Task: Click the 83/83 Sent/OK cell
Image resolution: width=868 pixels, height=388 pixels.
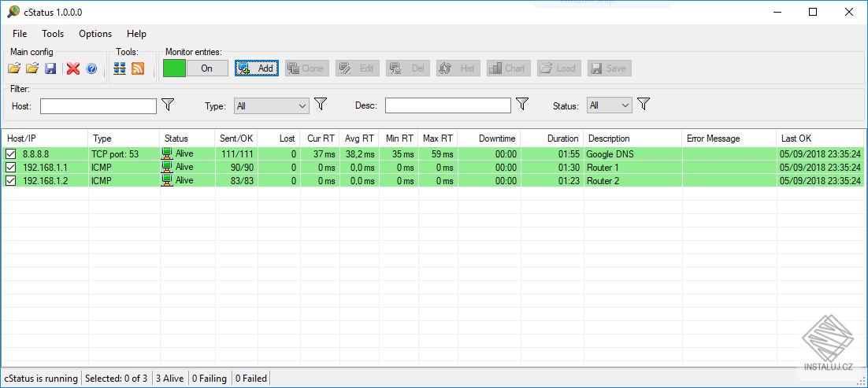Action: pyautogui.click(x=236, y=180)
